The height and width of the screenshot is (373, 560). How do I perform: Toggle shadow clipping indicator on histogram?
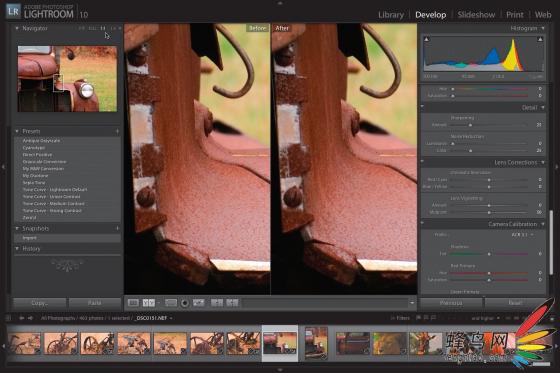pyautogui.click(x=426, y=39)
